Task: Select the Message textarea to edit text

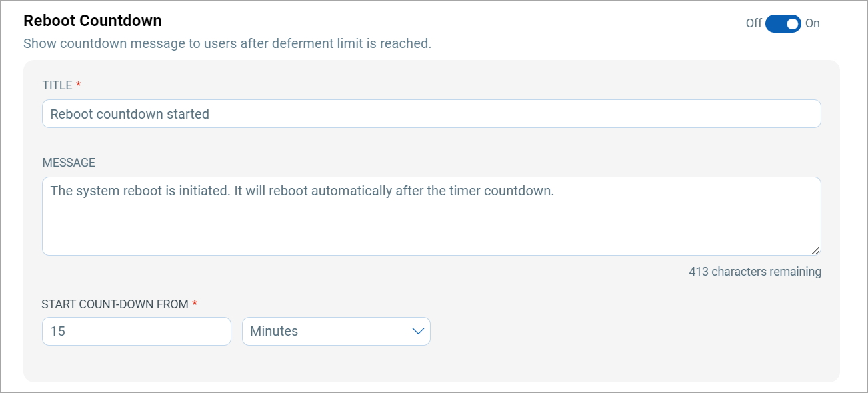Action: coord(431,214)
